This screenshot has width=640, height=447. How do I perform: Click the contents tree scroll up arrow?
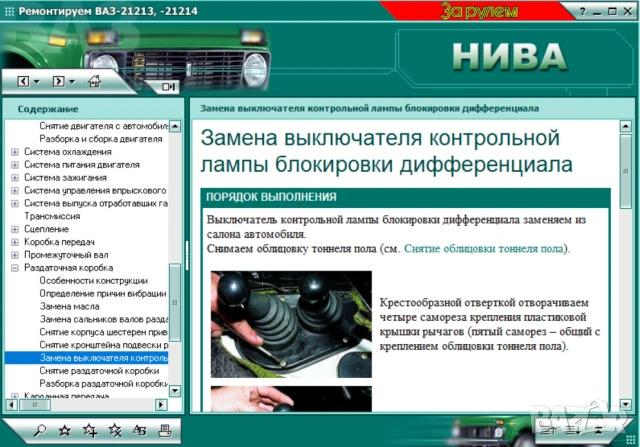[175, 126]
